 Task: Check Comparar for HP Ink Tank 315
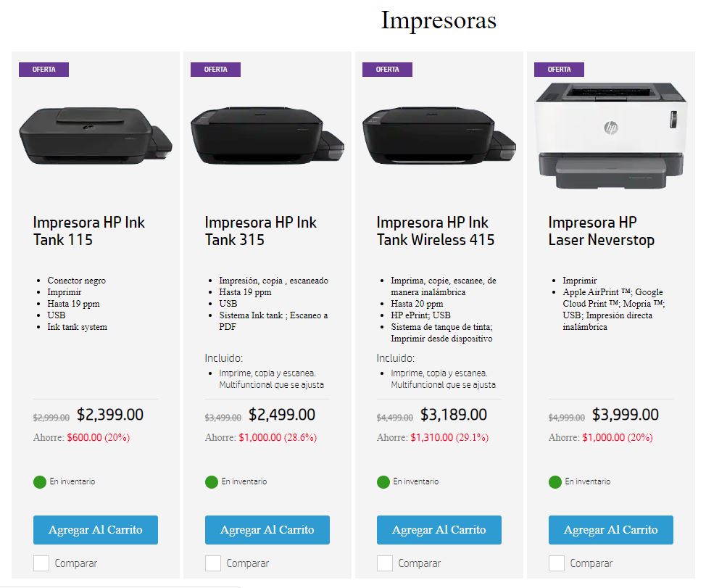[x=213, y=563]
